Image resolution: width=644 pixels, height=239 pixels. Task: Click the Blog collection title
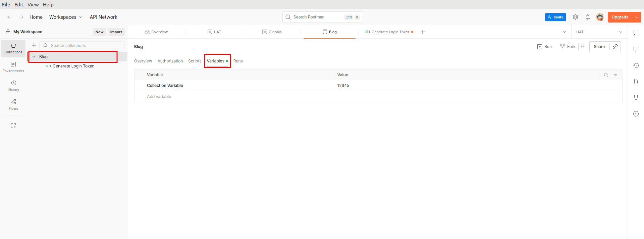pyautogui.click(x=139, y=47)
